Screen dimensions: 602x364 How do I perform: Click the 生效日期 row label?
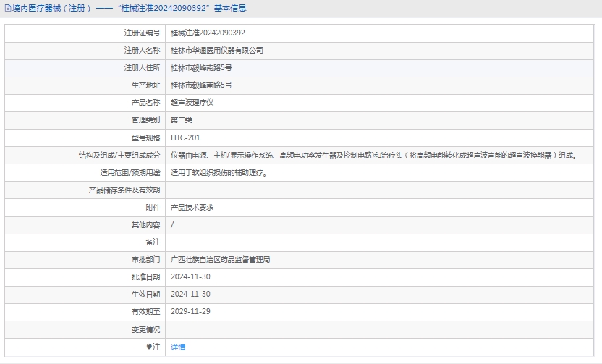pyautogui.click(x=145, y=295)
